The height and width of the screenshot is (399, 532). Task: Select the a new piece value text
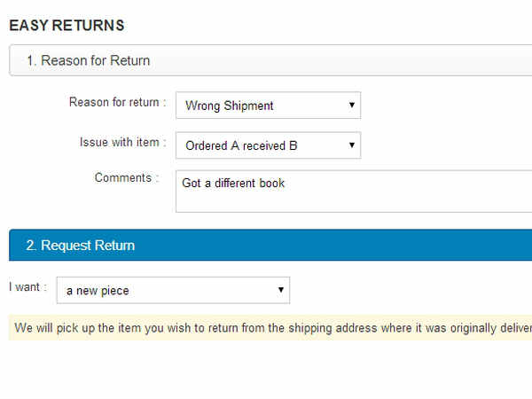point(98,291)
